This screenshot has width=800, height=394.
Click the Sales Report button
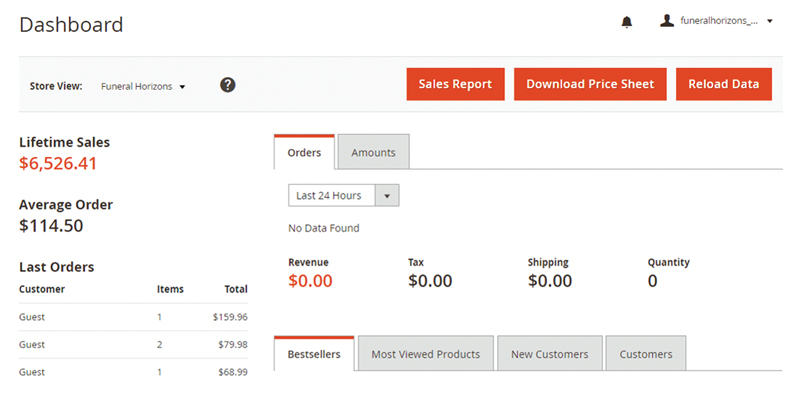pos(455,84)
